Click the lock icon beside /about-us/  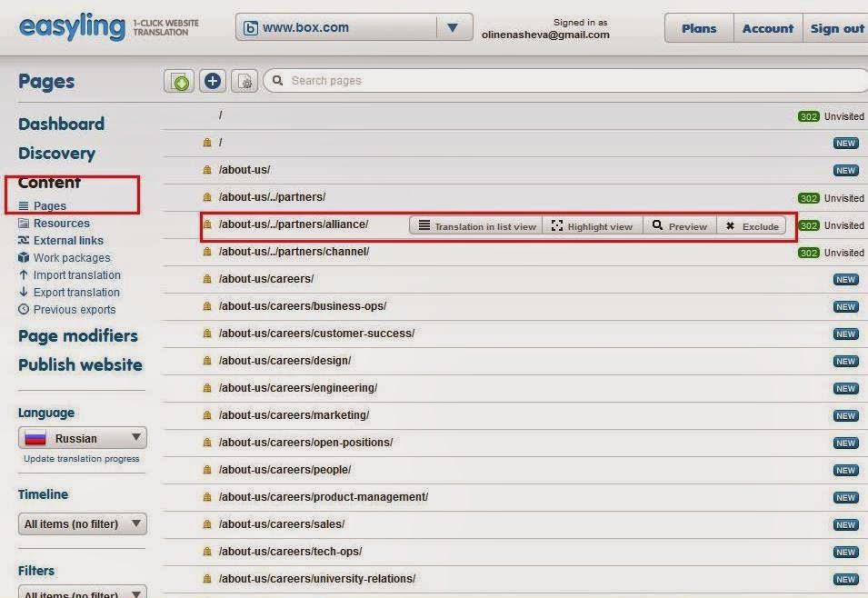coord(207,169)
